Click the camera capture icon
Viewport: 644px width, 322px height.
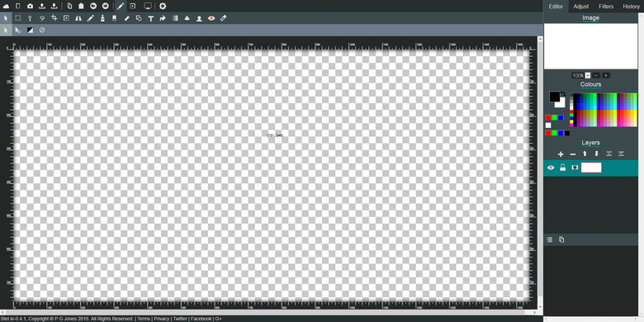(30, 6)
